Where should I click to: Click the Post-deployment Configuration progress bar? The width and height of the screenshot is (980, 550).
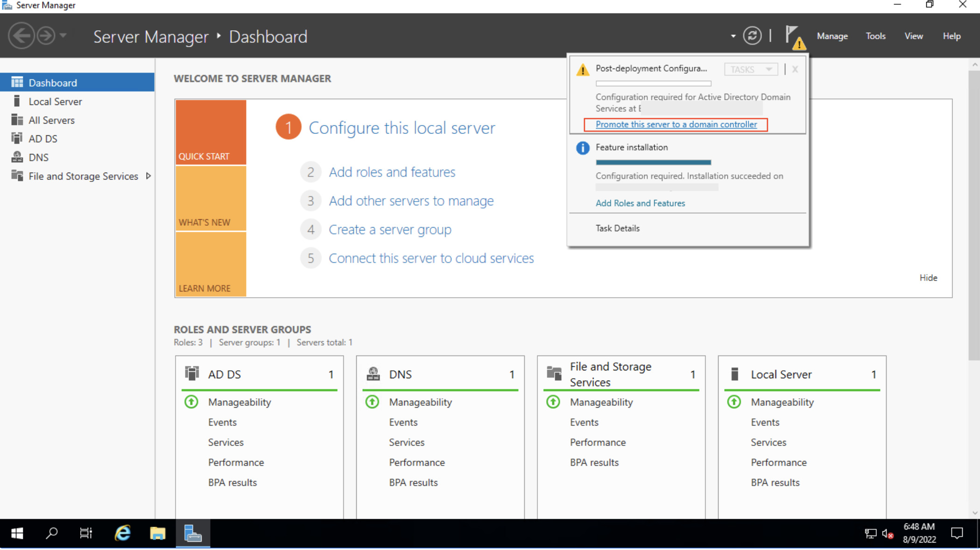point(653,84)
